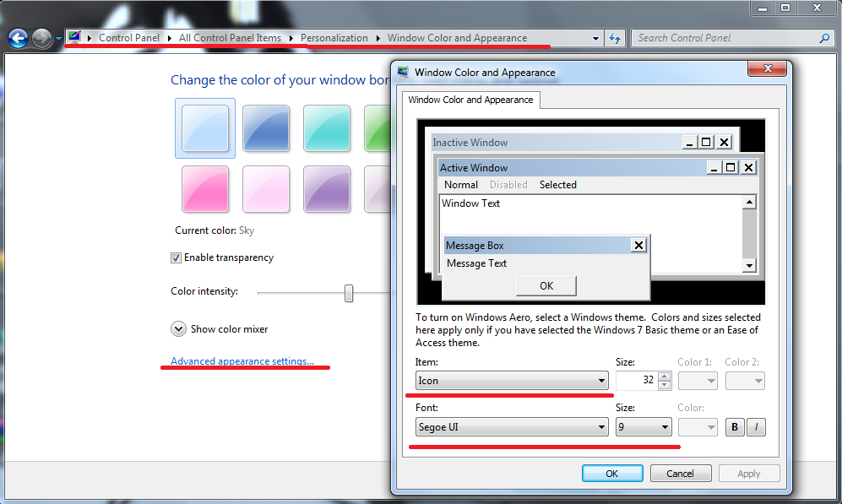
Task: Click Show color mixer chevron icon
Action: click(178, 329)
